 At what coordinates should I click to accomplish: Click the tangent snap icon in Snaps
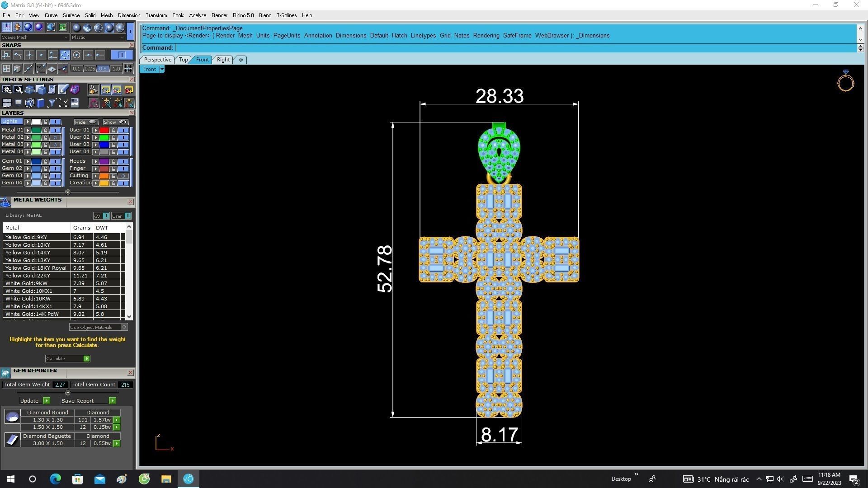point(18,55)
